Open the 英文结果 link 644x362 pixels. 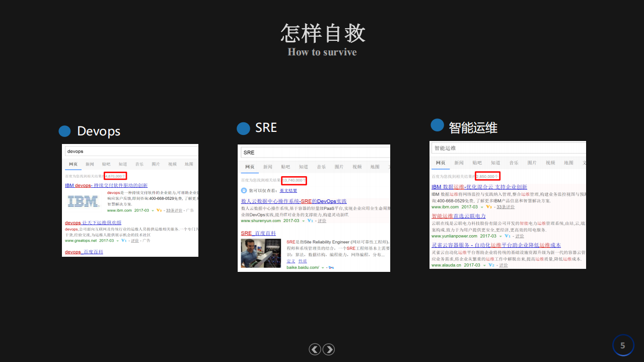(x=289, y=191)
